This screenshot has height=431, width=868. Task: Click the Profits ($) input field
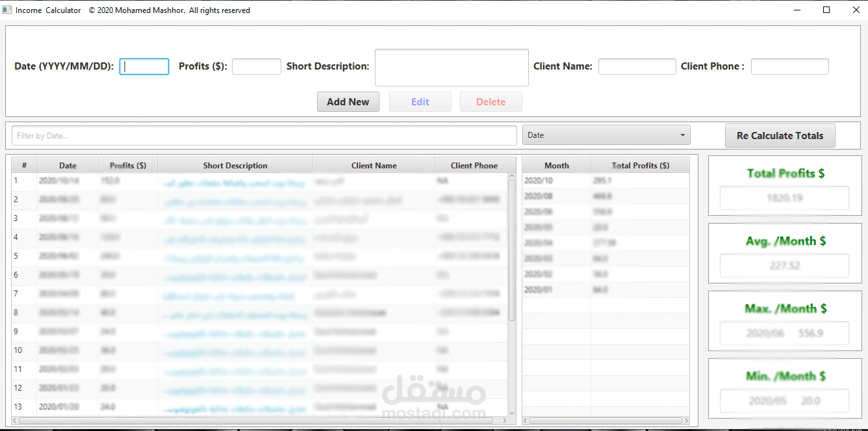click(257, 66)
